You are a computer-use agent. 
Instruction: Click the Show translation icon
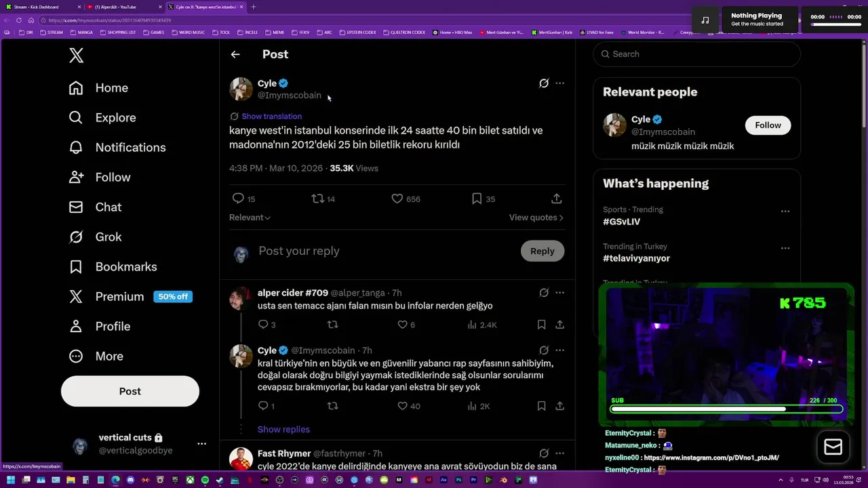click(x=234, y=117)
